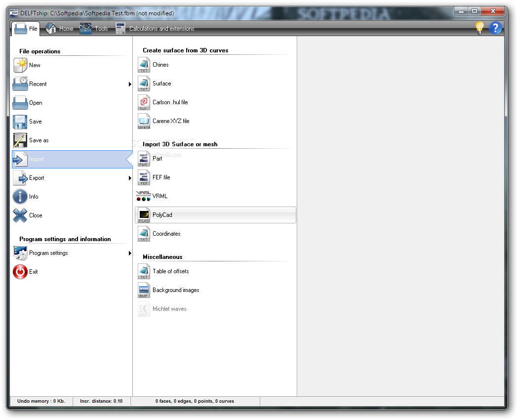
Task: Click the Part import icon
Action: coord(144,159)
